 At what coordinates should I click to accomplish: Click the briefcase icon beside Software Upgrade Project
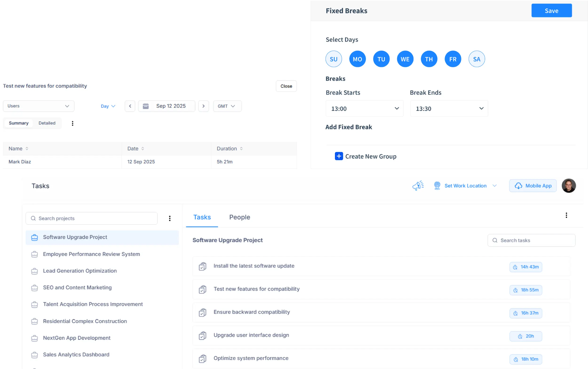(34, 237)
